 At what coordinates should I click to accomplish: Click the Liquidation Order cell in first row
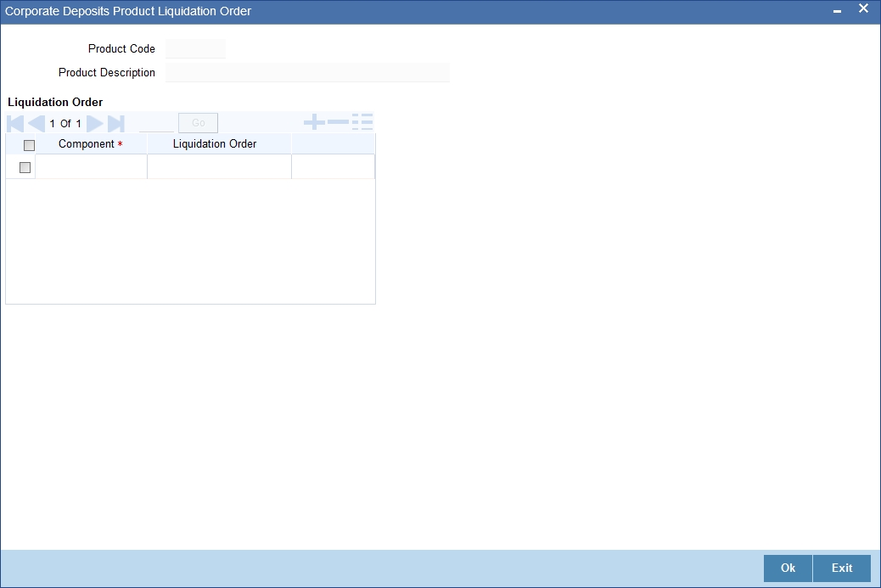point(219,167)
